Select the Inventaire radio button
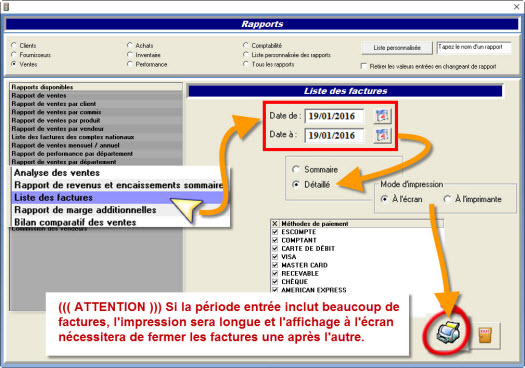Screen dimensions: 525x368 coord(130,54)
